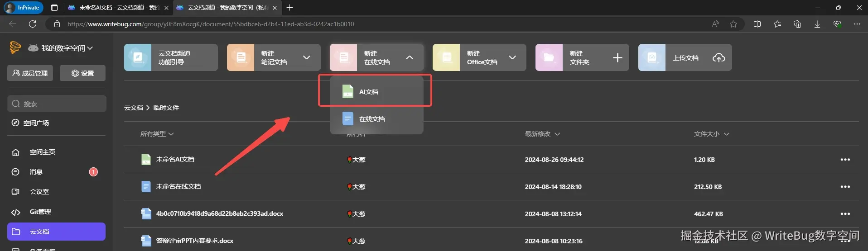
Task: Open the file 未命名AI文档
Action: coord(175,159)
